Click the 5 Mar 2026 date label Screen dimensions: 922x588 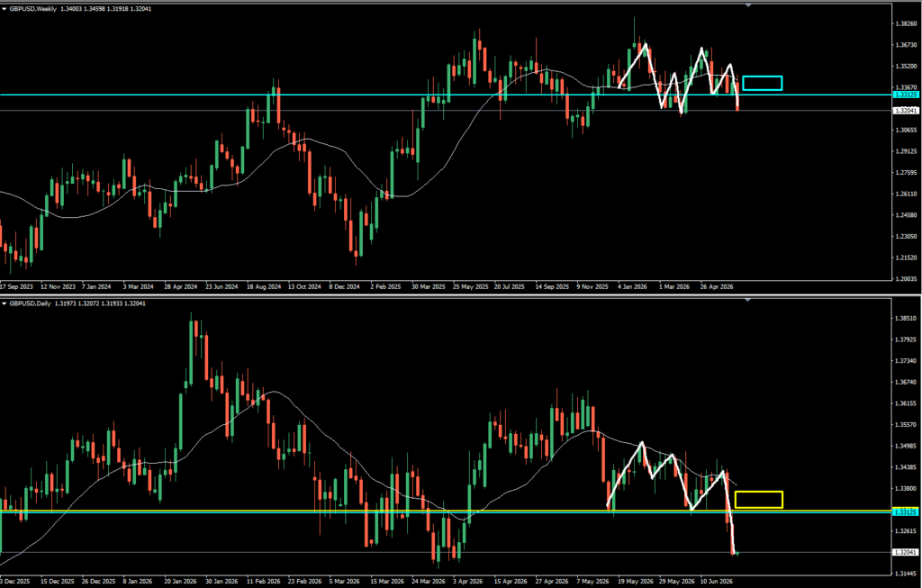click(x=345, y=582)
